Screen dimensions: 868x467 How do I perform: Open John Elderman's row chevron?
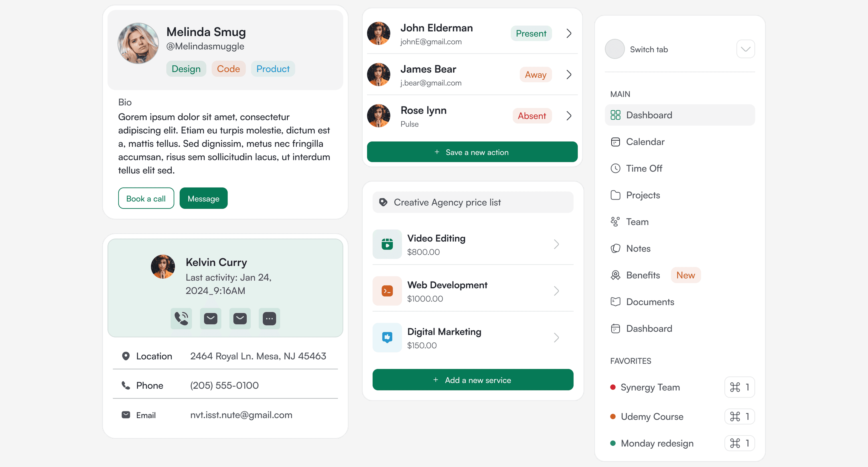569,33
